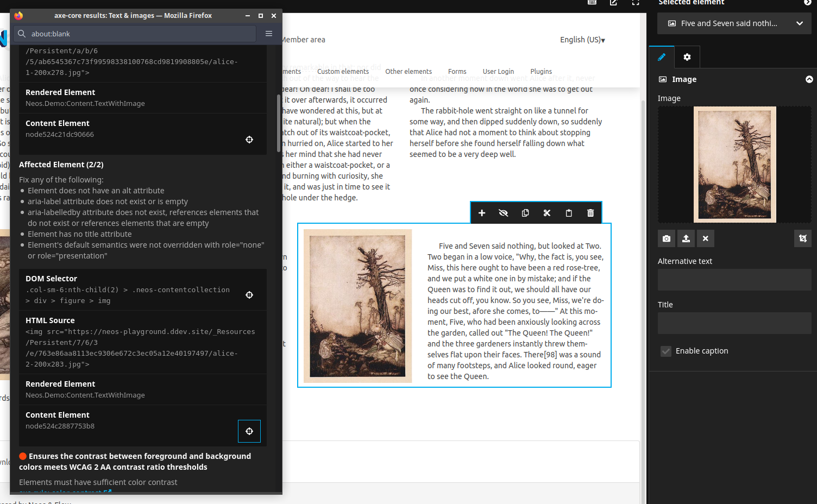Click the axe-core results window scrollbar

point(279,123)
